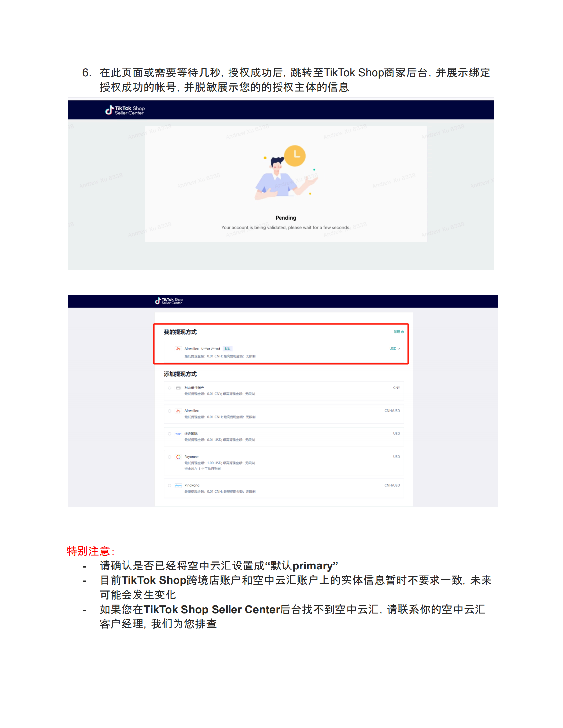Click the PingPong logo icon
The height and width of the screenshot is (728, 563).
tap(179, 485)
